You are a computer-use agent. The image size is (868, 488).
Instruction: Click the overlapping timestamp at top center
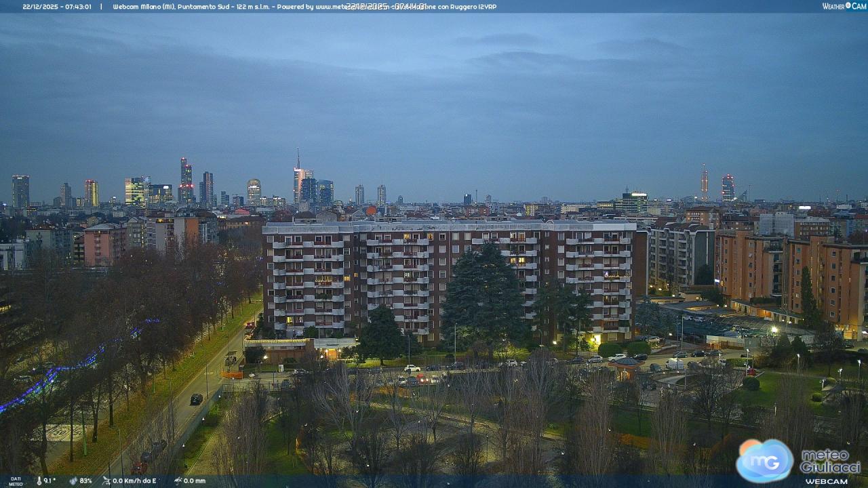(x=387, y=7)
